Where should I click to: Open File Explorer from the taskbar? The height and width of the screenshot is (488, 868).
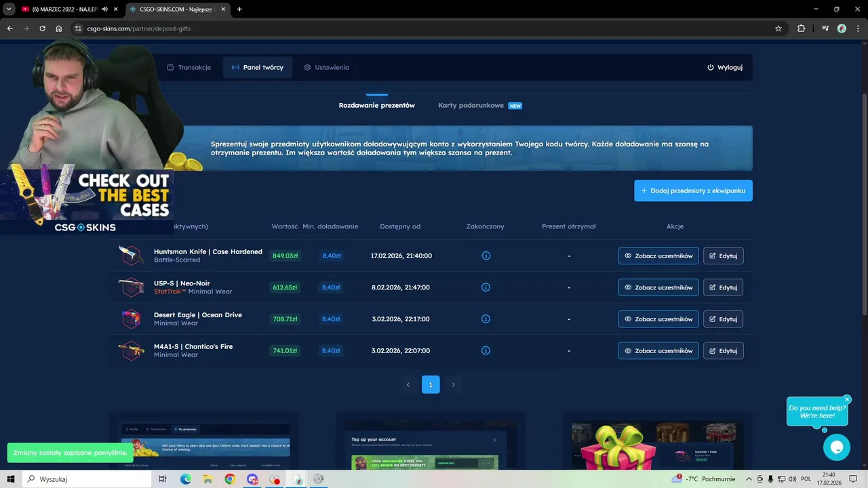pyautogui.click(x=208, y=479)
